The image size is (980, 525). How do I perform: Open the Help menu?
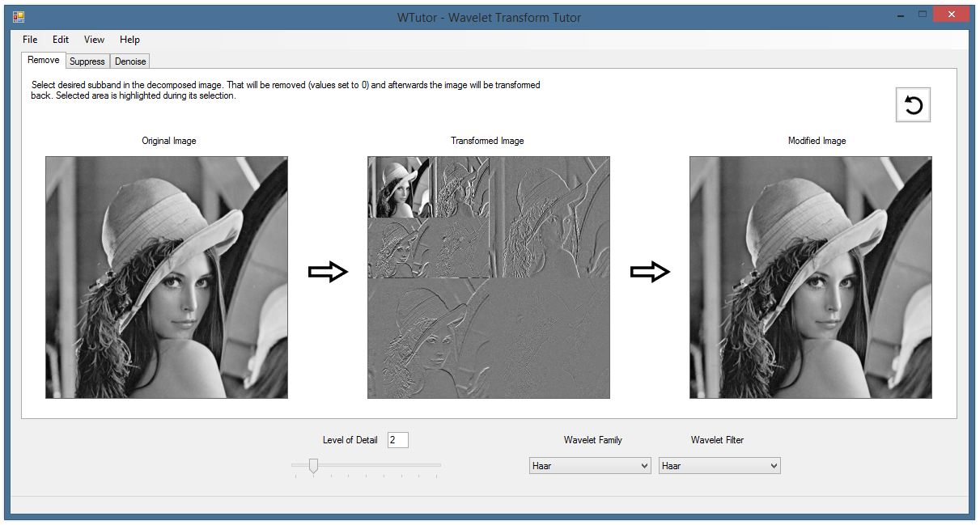[129, 40]
